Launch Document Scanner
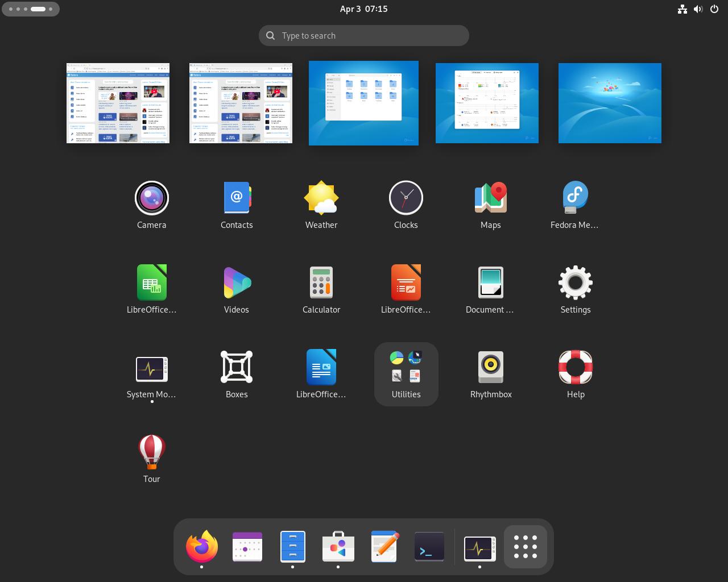 click(x=491, y=289)
